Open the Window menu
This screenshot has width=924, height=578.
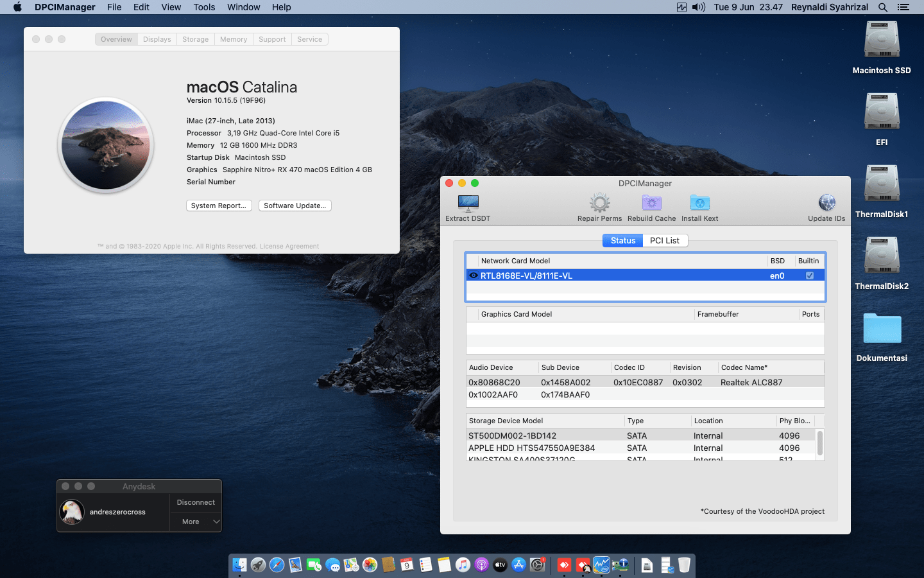tap(243, 7)
